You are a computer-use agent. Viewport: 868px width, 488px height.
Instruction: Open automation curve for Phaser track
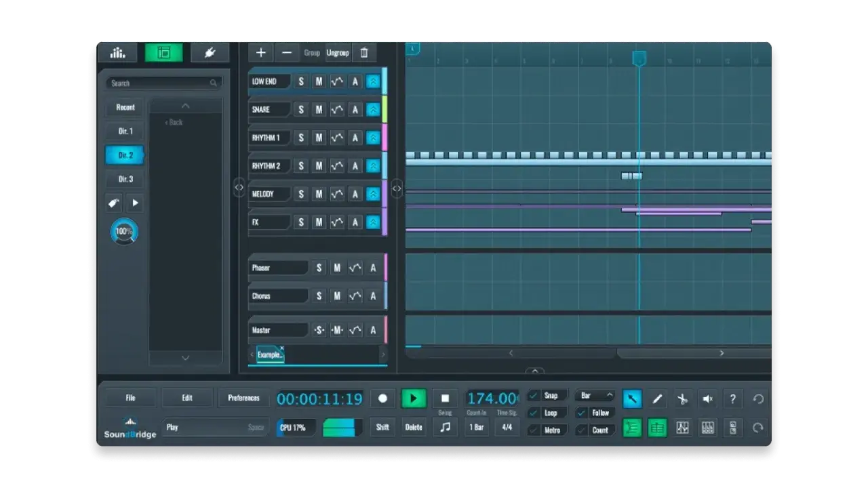pyautogui.click(x=355, y=268)
